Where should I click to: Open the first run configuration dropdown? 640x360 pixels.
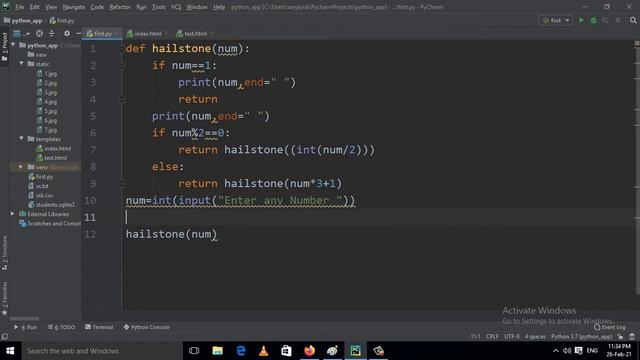point(556,20)
